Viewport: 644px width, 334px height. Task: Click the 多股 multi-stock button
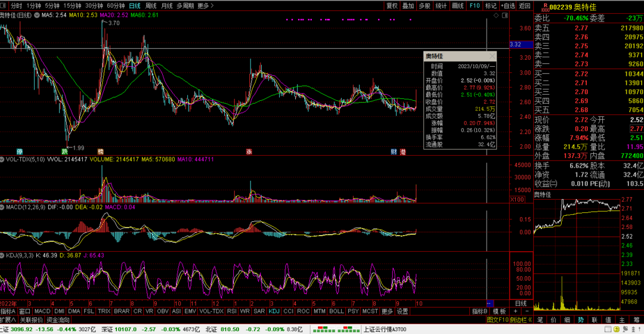pyautogui.click(x=425, y=6)
